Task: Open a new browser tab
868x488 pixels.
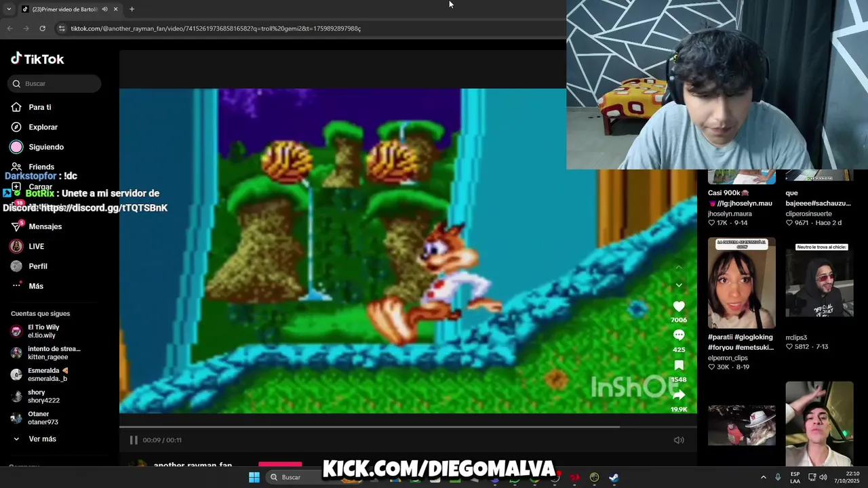Action: point(132,9)
